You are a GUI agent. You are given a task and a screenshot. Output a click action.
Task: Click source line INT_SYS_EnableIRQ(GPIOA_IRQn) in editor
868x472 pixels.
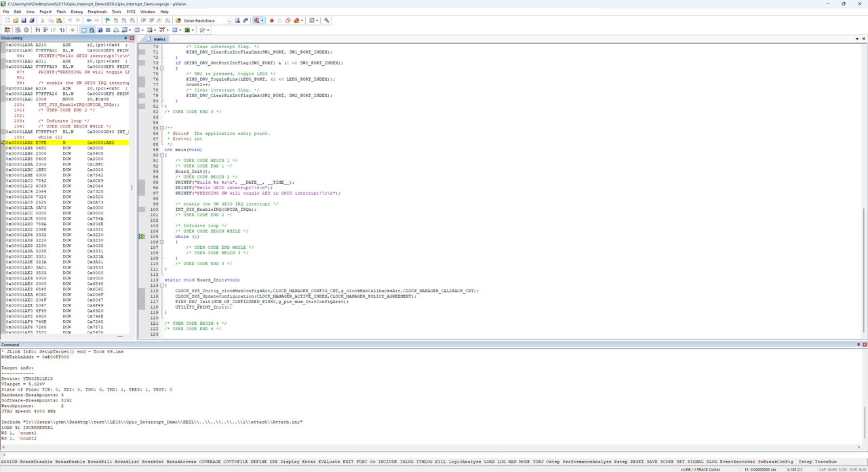[x=216, y=210]
